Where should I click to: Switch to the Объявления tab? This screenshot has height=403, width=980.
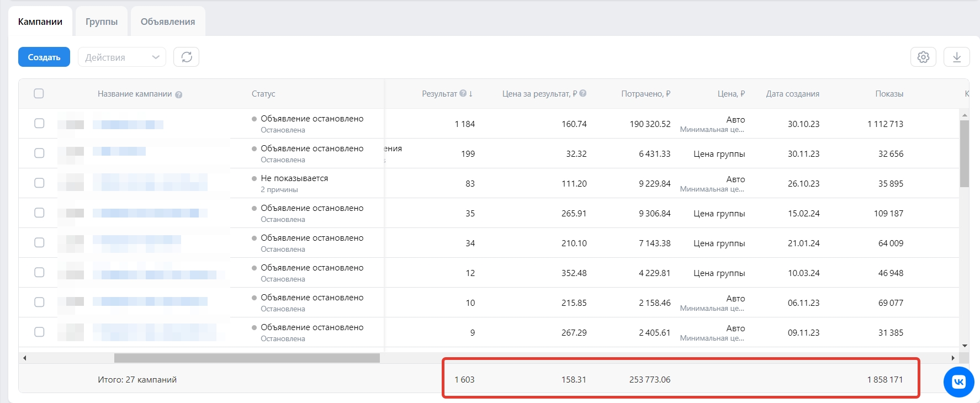(168, 22)
